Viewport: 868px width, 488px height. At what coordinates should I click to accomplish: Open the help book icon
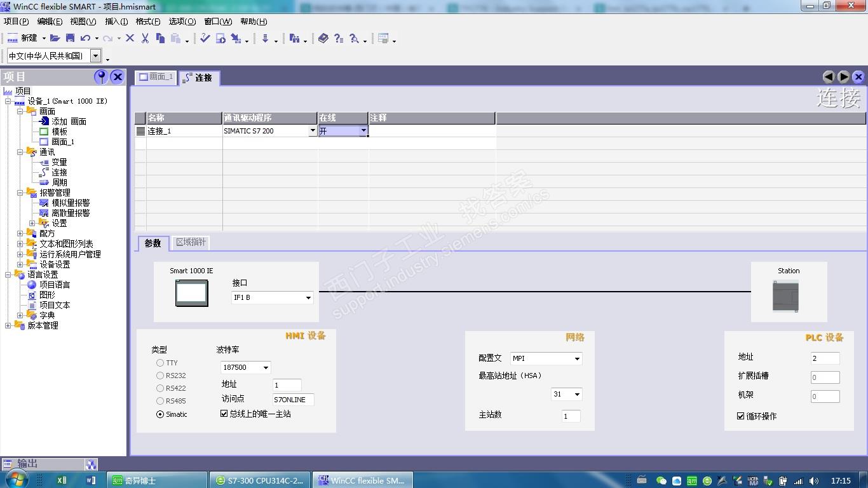click(x=323, y=38)
